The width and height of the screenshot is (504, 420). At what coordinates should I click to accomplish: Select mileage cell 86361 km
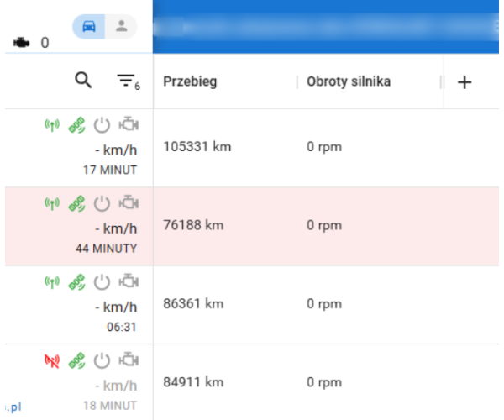(193, 304)
